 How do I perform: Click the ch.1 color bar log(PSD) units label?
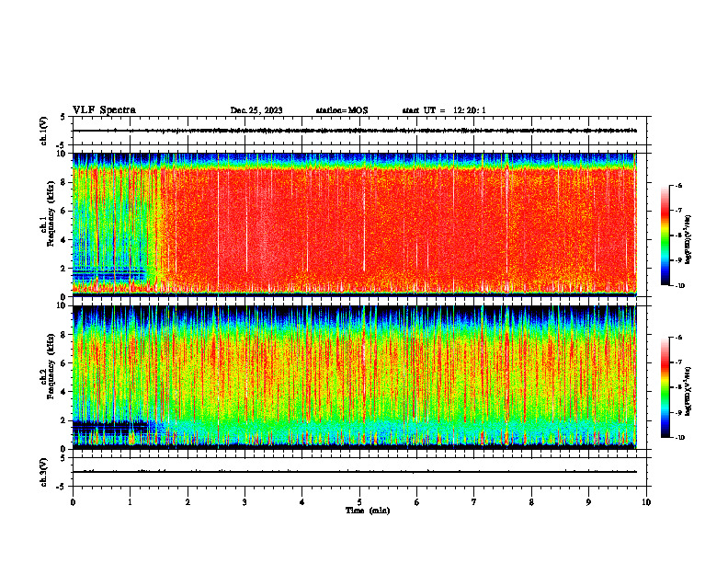pos(688,240)
